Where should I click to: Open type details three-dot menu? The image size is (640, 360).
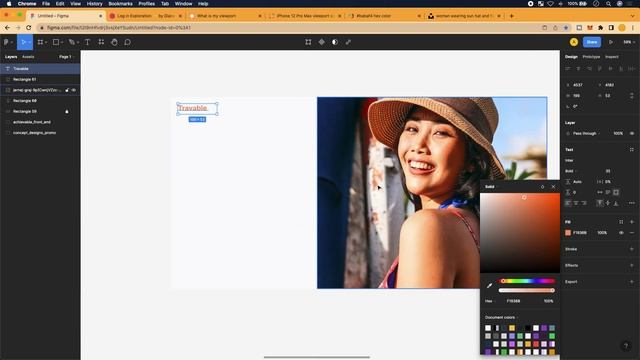click(x=632, y=203)
